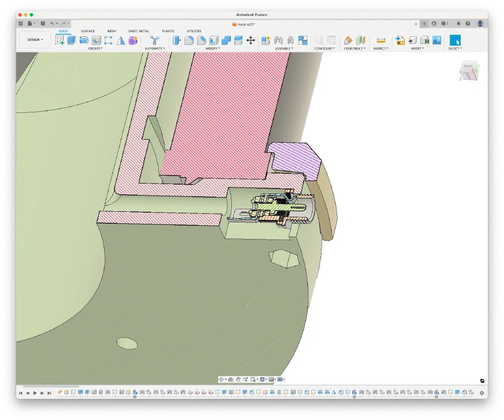Click the Press Pull tool icon
The width and height of the screenshot is (504, 420).
(x=177, y=40)
